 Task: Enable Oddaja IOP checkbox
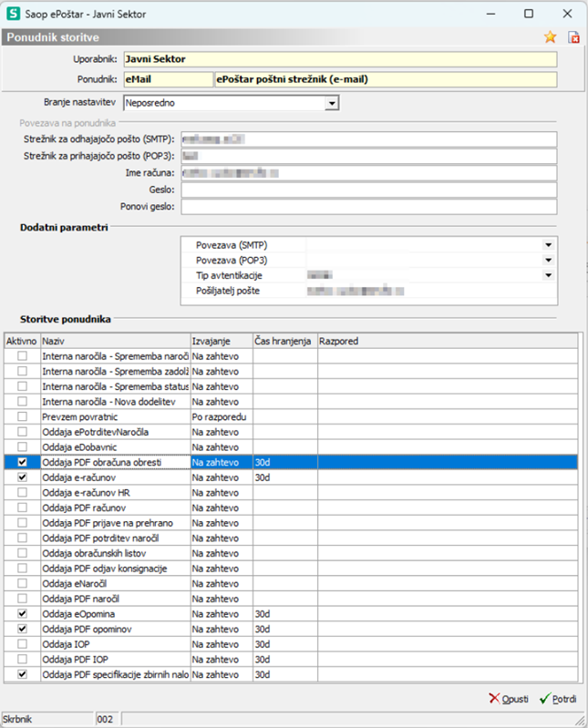(22, 644)
